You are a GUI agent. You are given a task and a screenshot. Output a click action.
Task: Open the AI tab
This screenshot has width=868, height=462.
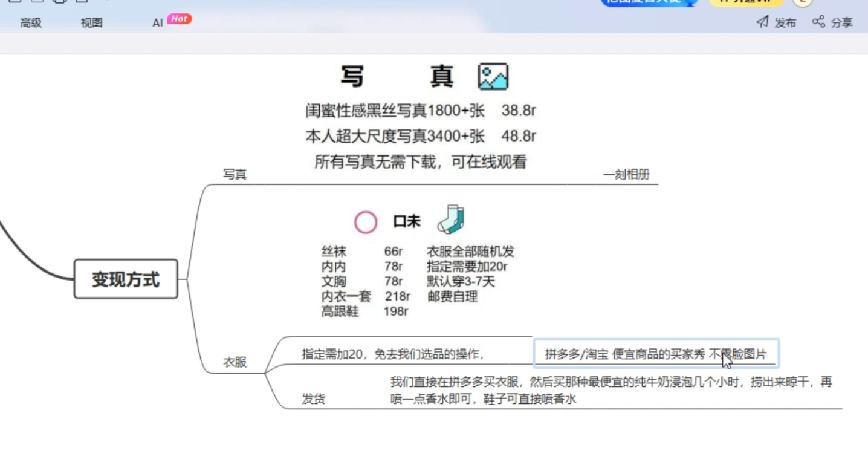157,23
